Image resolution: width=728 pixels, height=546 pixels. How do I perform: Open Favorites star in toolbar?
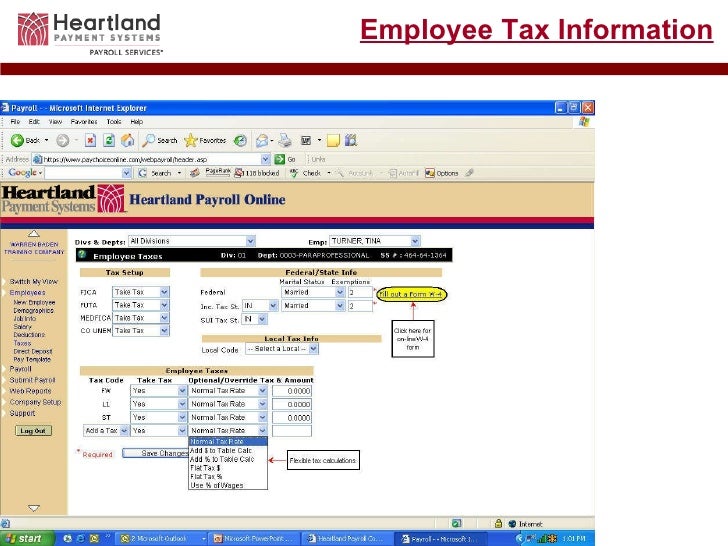(205, 140)
